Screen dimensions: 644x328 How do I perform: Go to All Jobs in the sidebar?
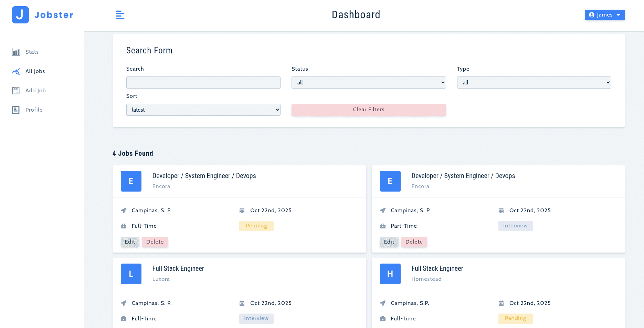(35, 71)
